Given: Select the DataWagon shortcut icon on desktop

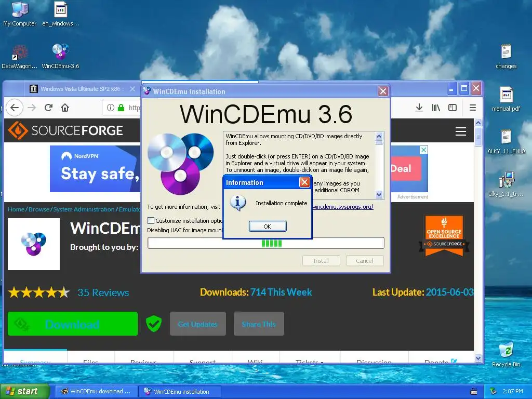Looking at the screenshot, I should coord(20,56).
